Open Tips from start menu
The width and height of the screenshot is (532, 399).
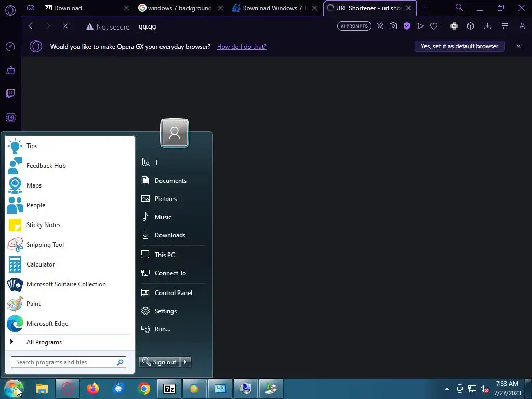(x=69, y=146)
